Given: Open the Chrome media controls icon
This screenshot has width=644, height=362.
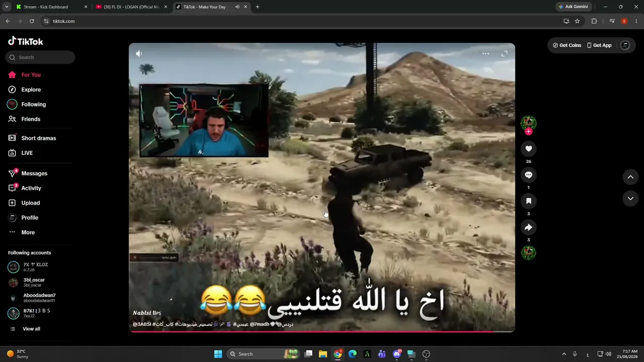Looking at the screenshot, I should click(x=612, y=21).
